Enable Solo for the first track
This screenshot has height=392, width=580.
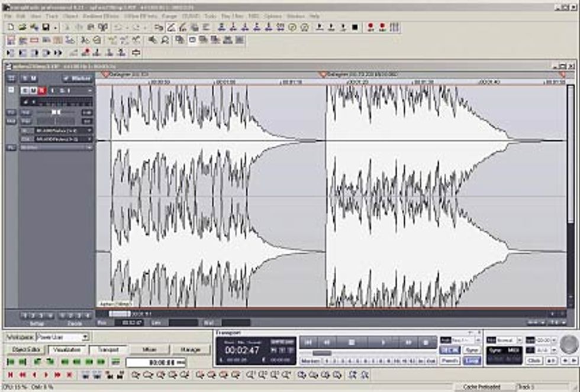pyautogui.click(x=25, y=90)
